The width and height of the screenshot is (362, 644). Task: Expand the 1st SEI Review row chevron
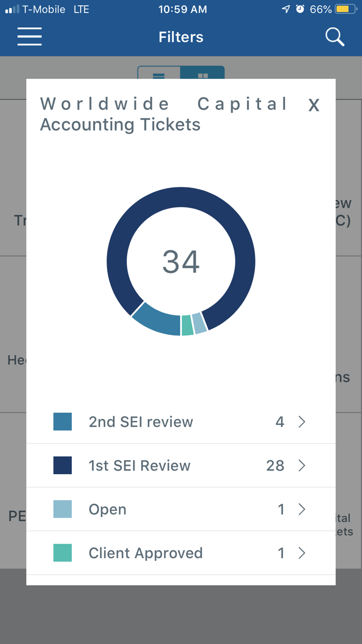[x=302, y=466]
